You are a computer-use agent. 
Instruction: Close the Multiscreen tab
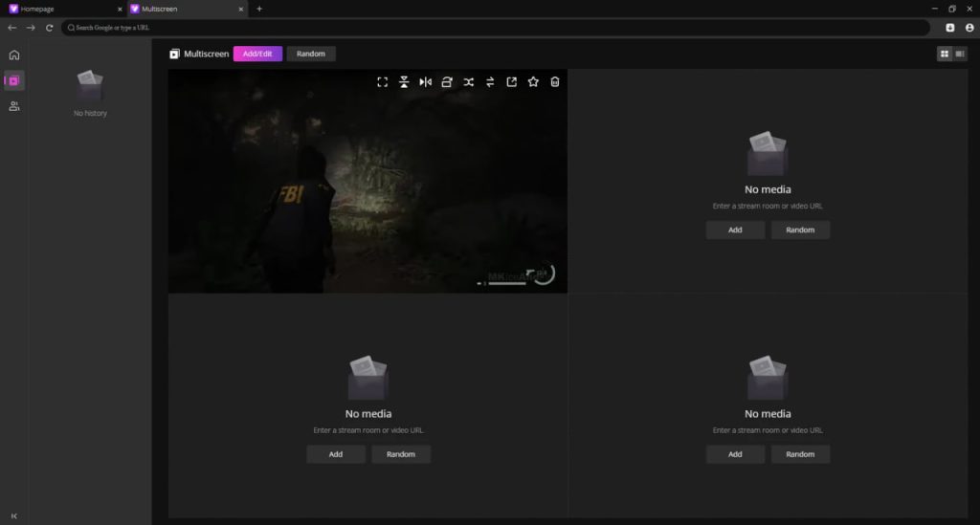tap(241, 9)
